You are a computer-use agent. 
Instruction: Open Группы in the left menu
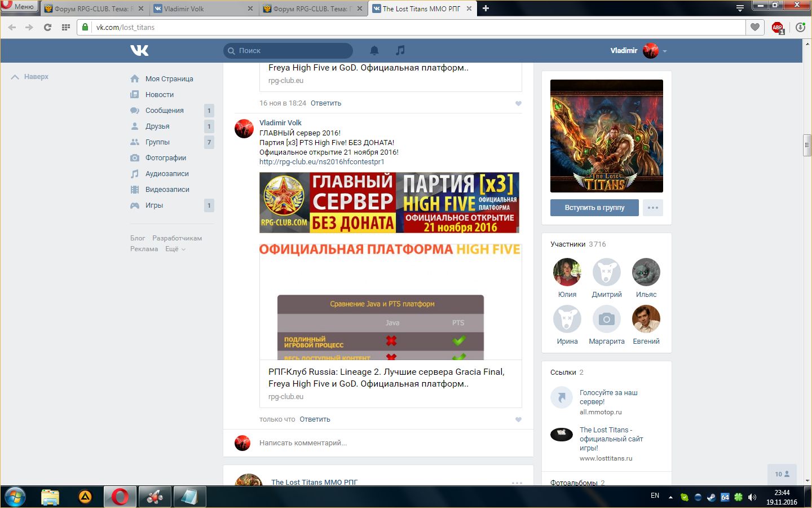point(157,142)
